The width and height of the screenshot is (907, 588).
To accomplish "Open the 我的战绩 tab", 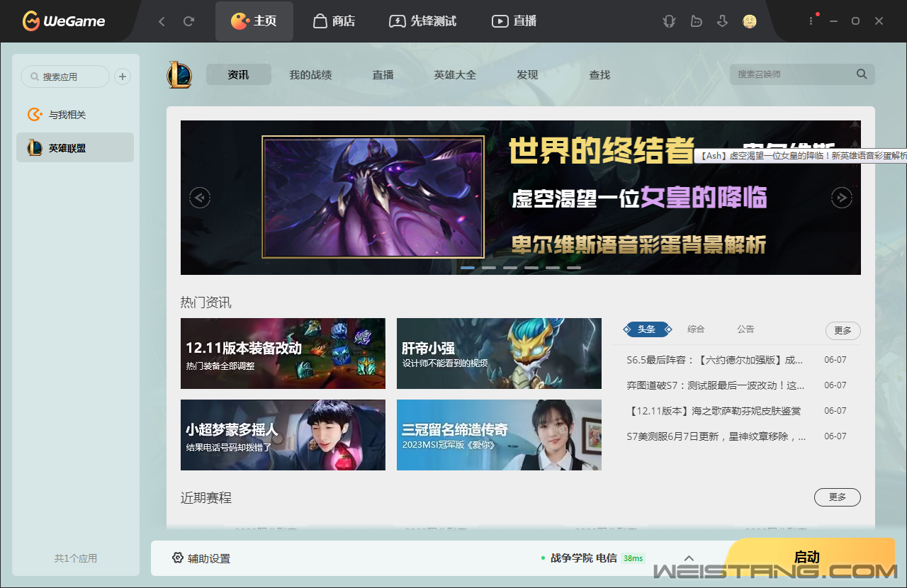I will click(310, 74).
